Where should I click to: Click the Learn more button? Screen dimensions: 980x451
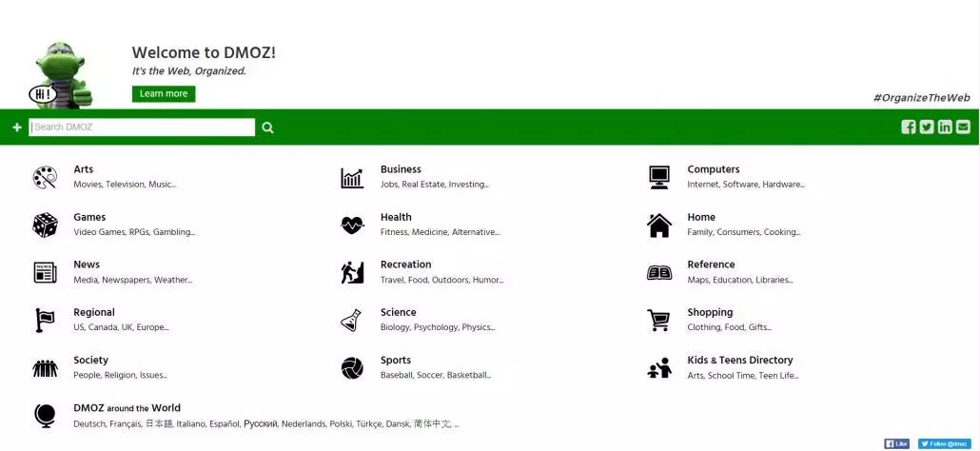coord(164,93)
